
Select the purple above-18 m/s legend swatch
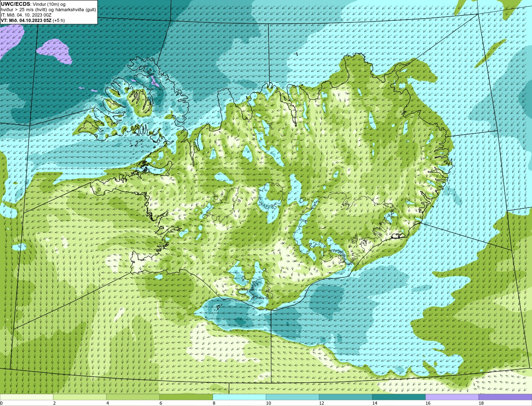point(505,397)
